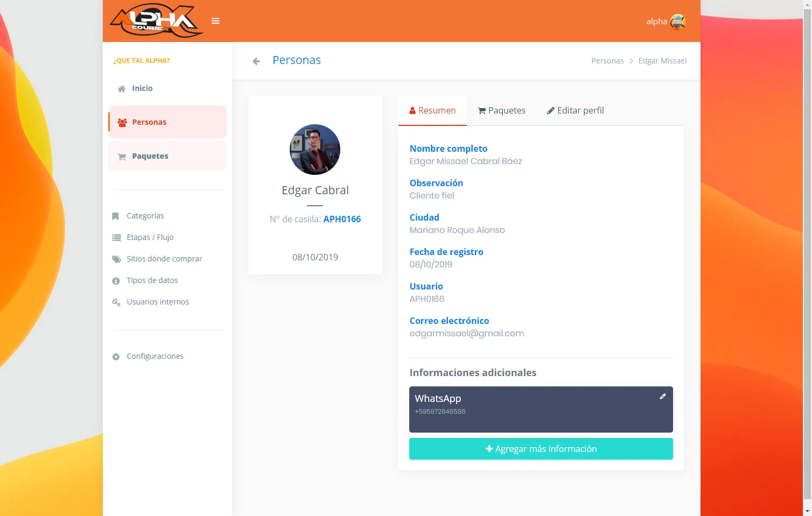Click the Etapas / Flujo list icon
This screenshot has height=516, width=812.
(116, 238)
